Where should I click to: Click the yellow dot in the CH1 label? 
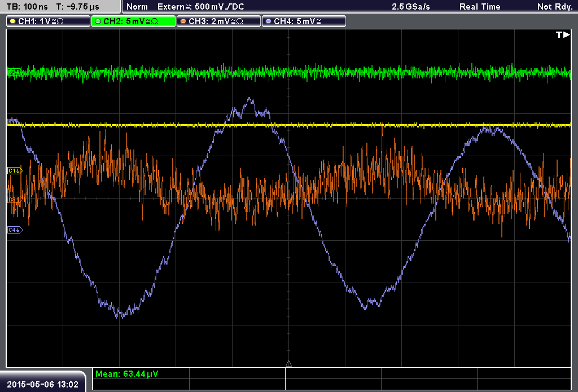click(13, 21)
